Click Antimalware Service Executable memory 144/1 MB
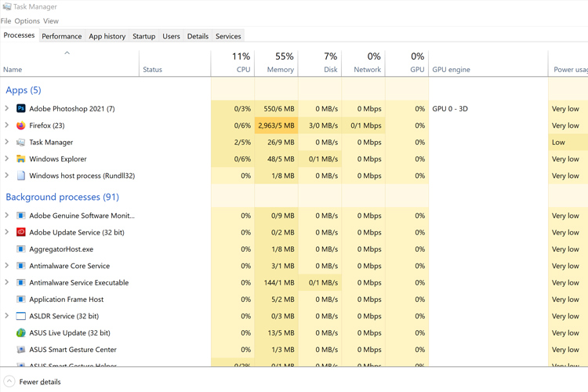 (277, 282)
